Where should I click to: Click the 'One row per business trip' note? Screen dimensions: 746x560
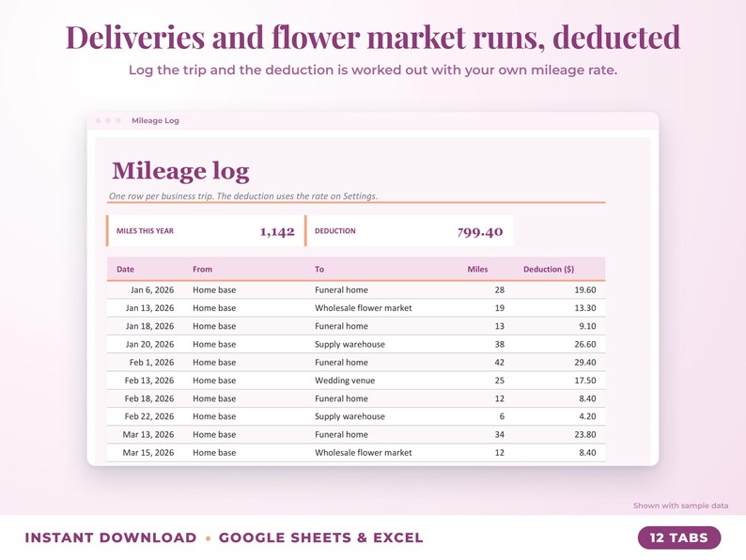click(243, 196)
